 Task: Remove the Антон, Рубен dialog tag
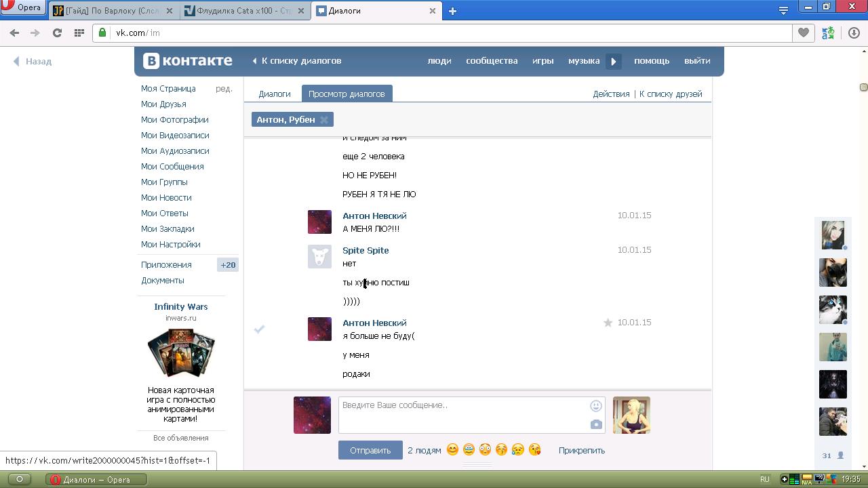point(324,120)
